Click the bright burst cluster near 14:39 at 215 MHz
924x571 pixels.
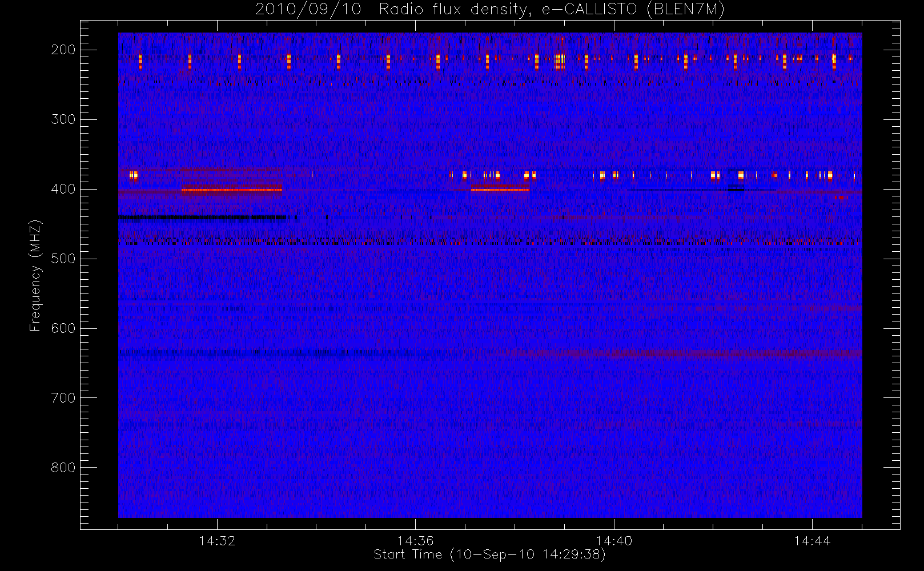pyautogui.click(x=560, y=60)
